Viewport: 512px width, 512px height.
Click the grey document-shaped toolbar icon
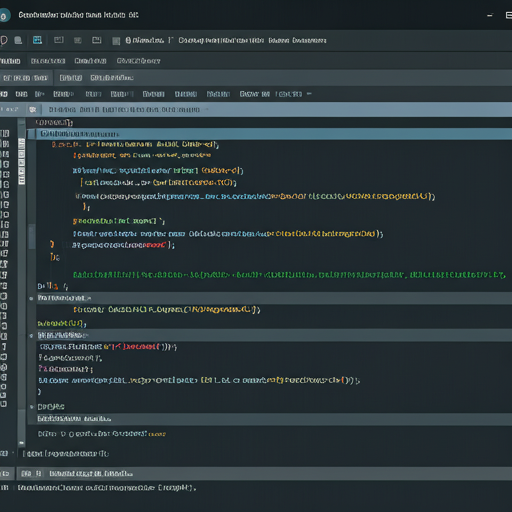[x=18, y=41]
